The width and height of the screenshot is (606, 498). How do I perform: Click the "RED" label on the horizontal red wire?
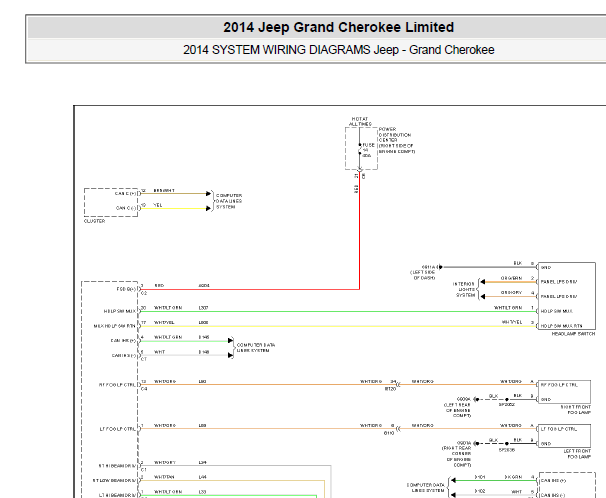click(x=159, y=286)
